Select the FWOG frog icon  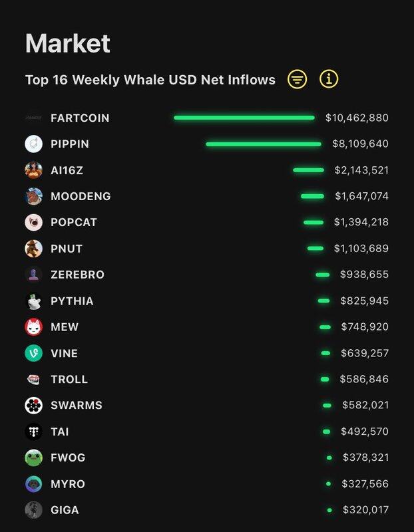[34, 458]
